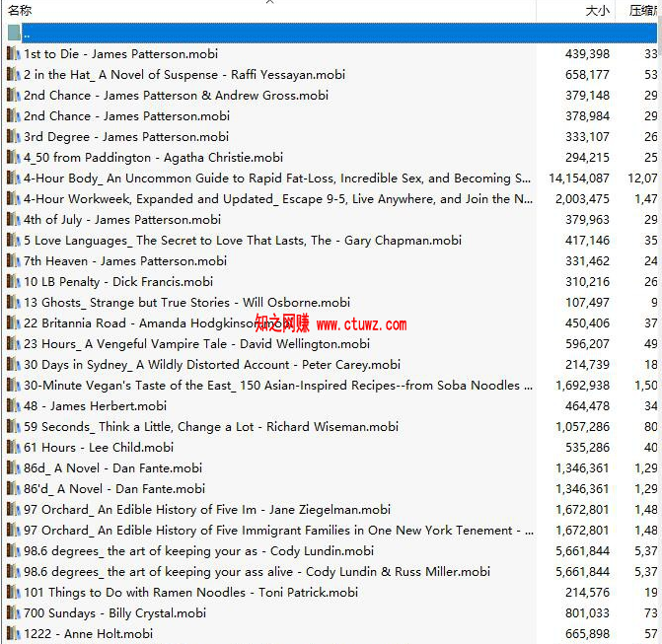The width and height of the screenshot is (662, 644).
Task: Select '1222 - Anne Holt.mobi'
Action: (x=88, y=633)
